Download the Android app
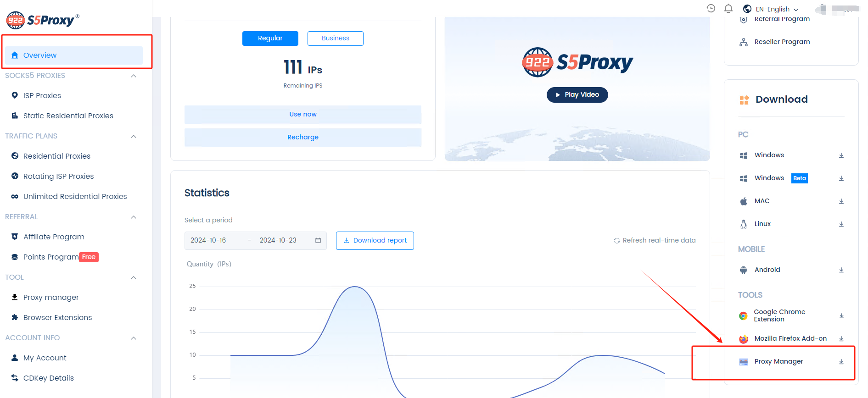This screenshot has width=868, height=398. tap(841, 270)
